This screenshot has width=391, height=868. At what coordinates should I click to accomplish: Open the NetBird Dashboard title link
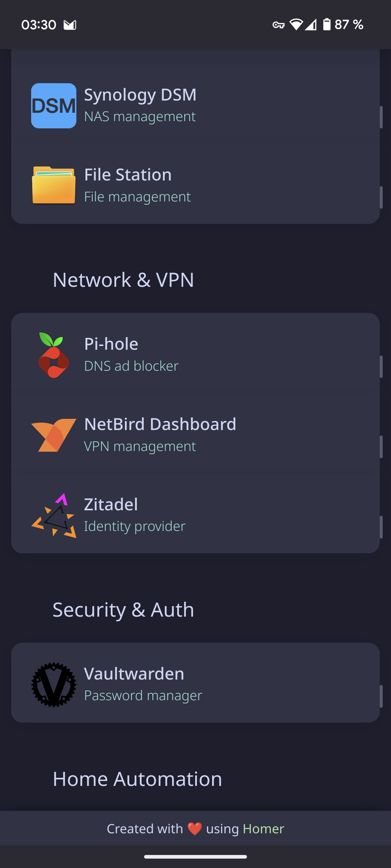(160, 424)
